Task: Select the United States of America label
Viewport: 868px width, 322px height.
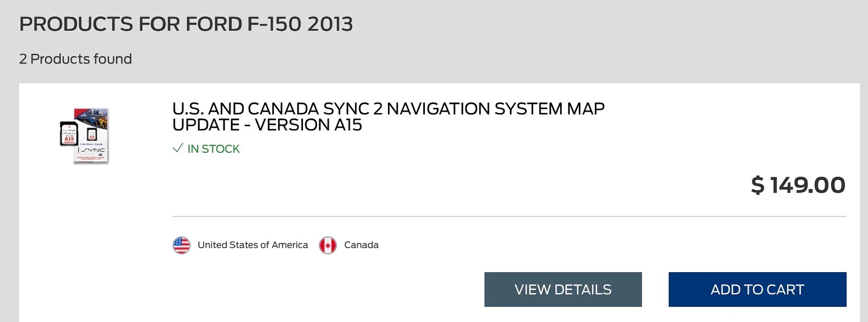Action: click(253, 245)
